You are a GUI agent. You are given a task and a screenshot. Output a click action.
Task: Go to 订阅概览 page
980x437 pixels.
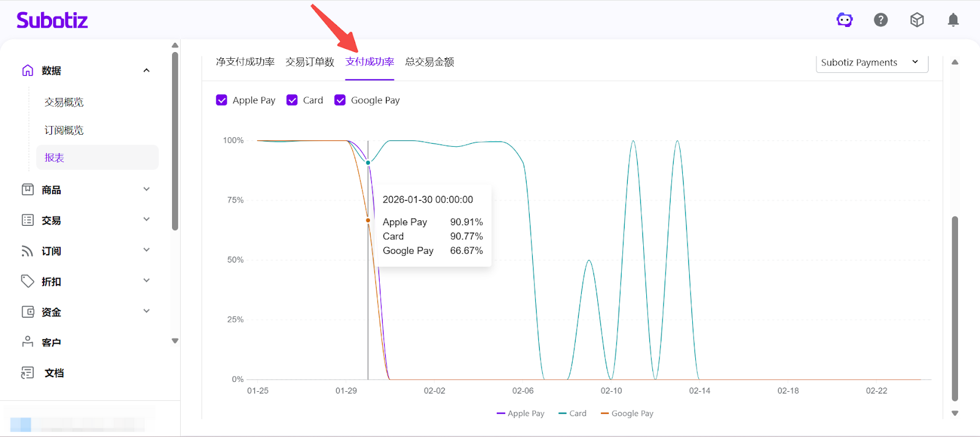coord(64,130)
